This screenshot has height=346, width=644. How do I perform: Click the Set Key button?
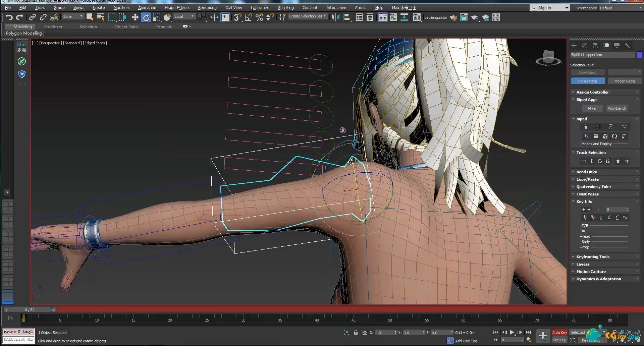(559, 340)
